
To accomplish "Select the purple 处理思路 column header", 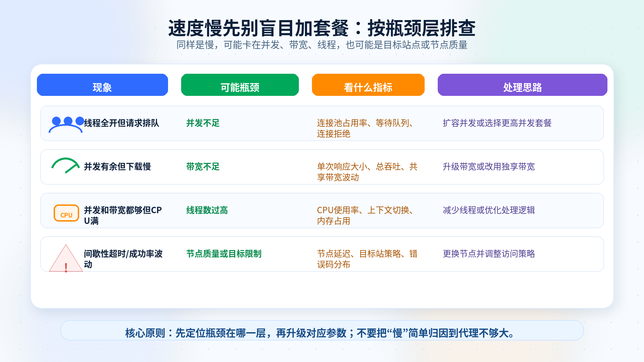I will [x=523, y=85].
